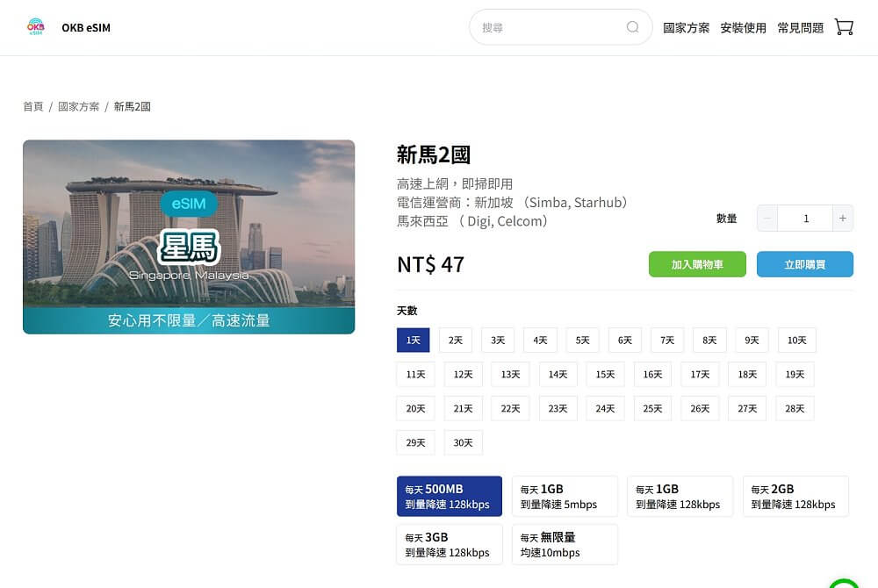878x588 pixels.
Task: Choose 每天 無限量 10mbps plan
Action: coord(565,544)
